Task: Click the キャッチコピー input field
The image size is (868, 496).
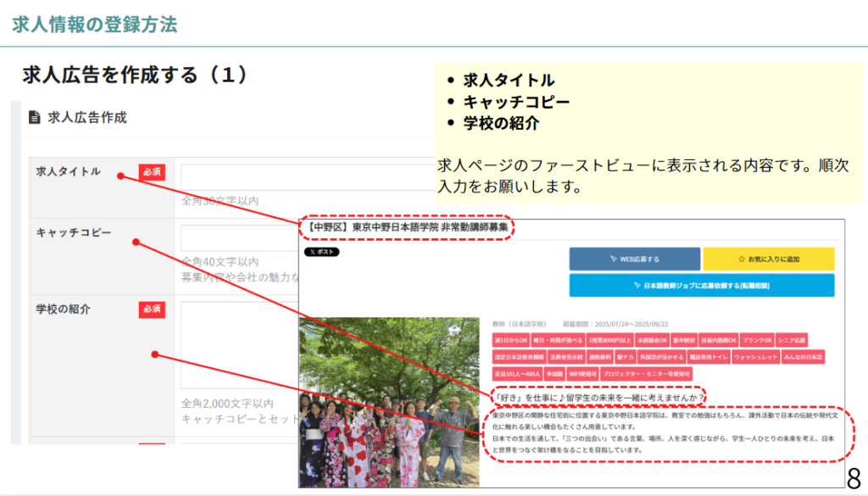Action: (x=239, y=237)
